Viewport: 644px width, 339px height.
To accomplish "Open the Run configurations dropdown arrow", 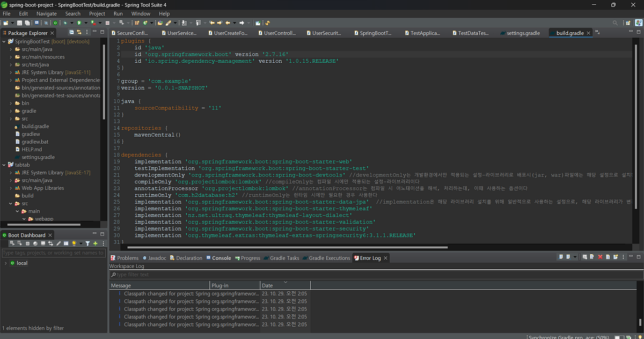I will click(x=86, y=23).
